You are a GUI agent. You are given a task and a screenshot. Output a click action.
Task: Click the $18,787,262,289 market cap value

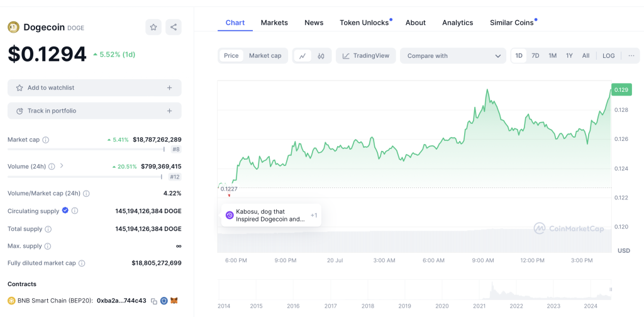157,140
